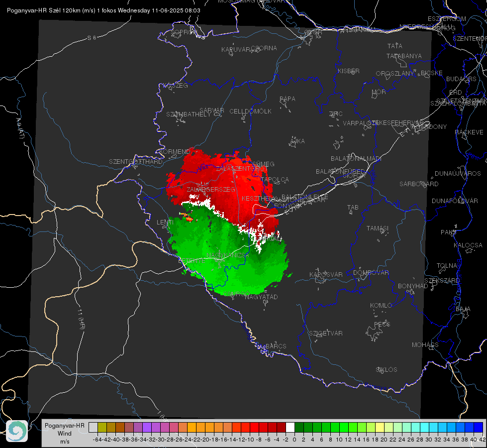The width and height of the screenshot is (487, 448).
Task: Click the SZIGETVAR label
Action: click(326, 334)
